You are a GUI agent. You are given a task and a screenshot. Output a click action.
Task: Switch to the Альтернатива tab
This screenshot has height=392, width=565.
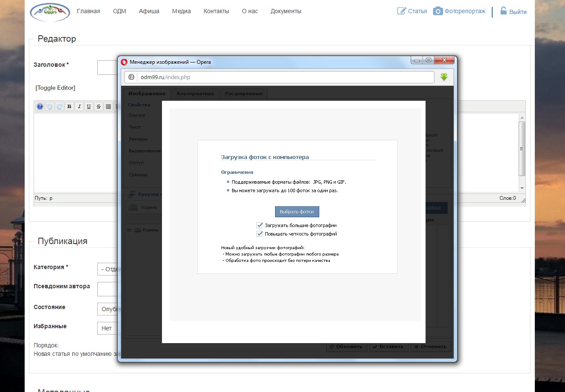[195, 94]
